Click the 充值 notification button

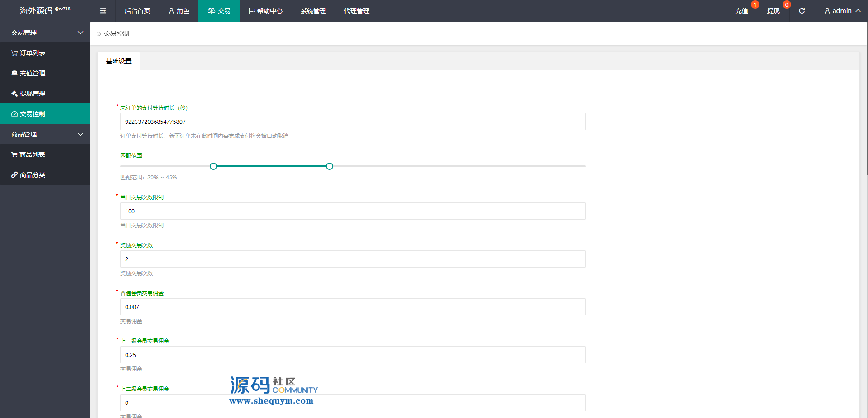[742, 11]
